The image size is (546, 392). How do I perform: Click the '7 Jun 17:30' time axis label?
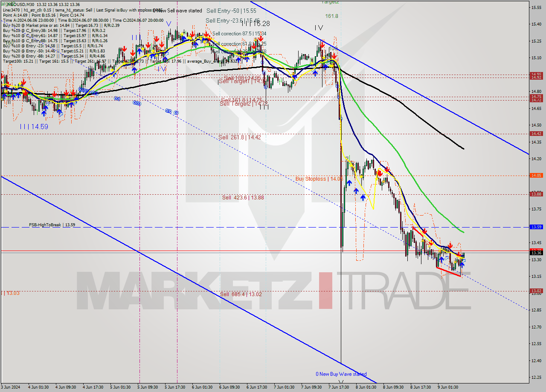(x=339, y=387)
